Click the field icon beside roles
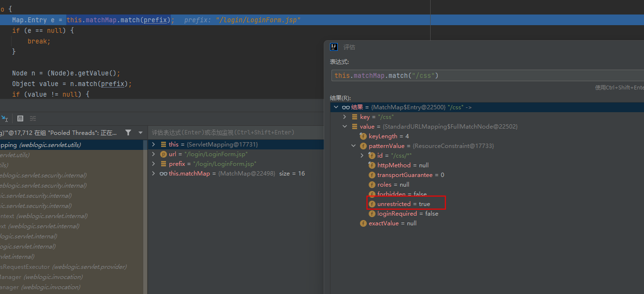Image resolution: width=644 pixels, height=294 pixels. coord(372,185)
